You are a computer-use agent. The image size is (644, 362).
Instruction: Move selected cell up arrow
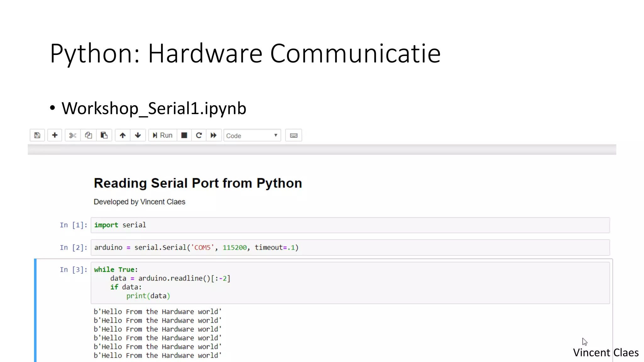coord(123,135)
